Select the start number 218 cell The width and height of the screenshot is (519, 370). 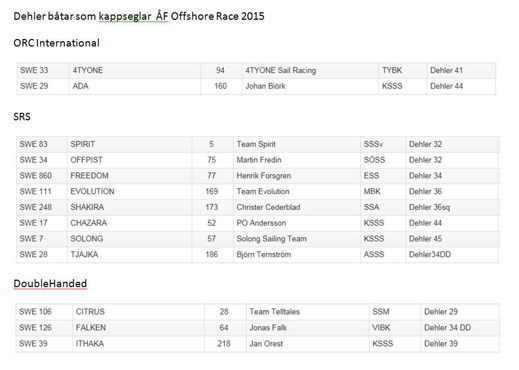(x=225, y=344)
